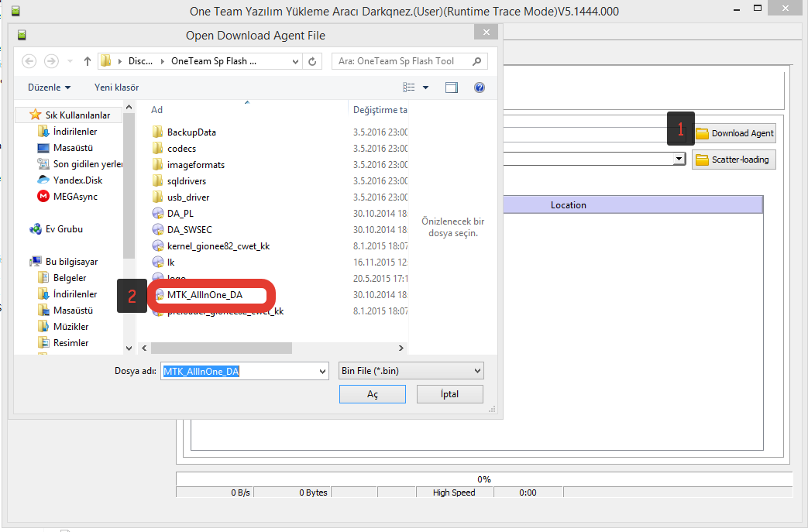The image size is (808, 532).
Task: Sort by the Ad column header
Action: tap(157, 110)
